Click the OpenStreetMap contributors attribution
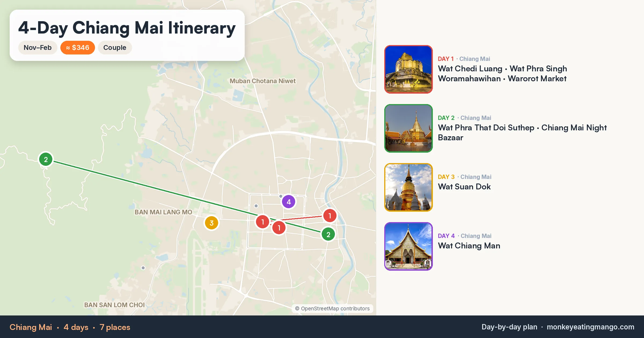644x338 pixels. [332, 308]
